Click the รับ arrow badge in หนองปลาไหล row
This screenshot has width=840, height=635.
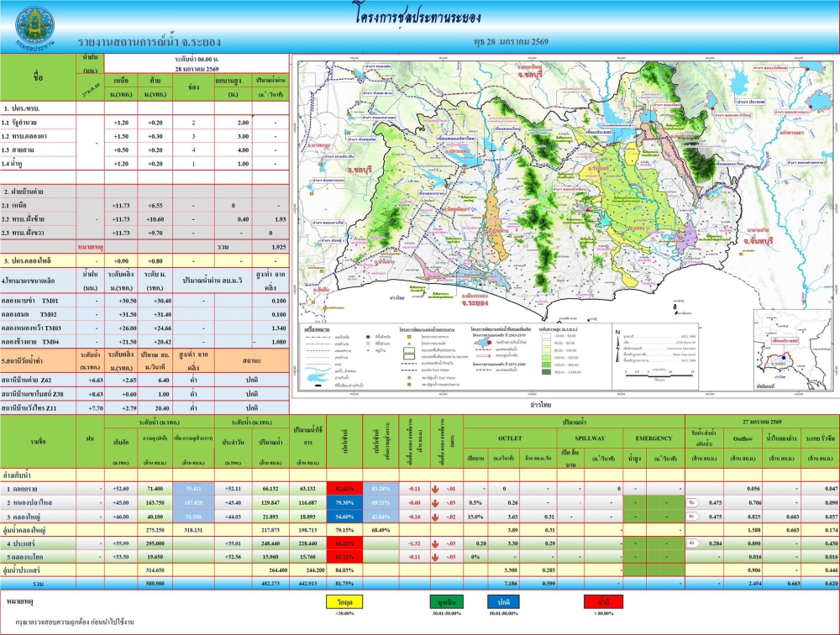pos(691,503)
